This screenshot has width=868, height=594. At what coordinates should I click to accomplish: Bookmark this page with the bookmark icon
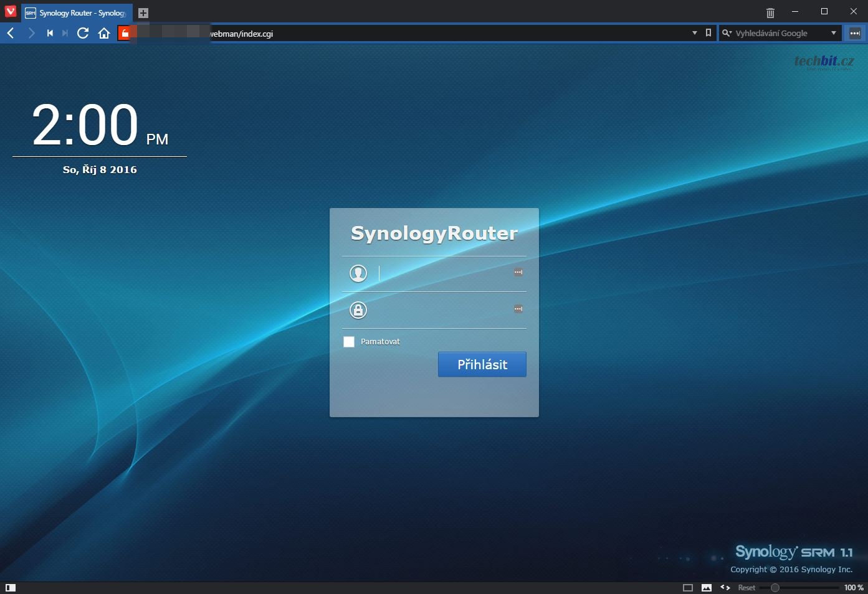[708, 33]
